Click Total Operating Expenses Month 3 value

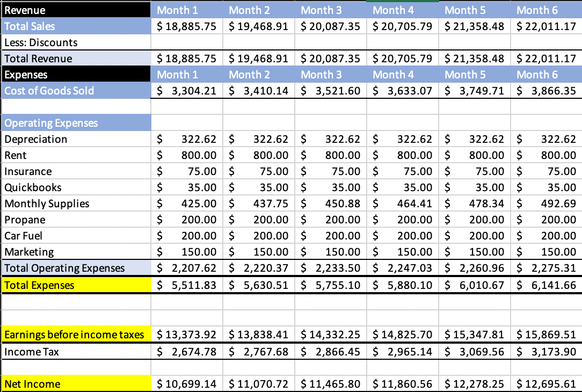pos(331,268)
